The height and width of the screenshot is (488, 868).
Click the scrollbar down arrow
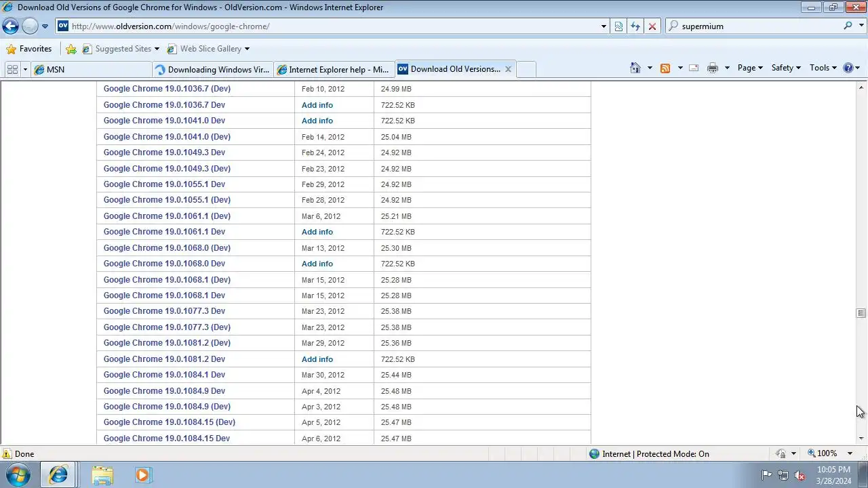(861, 439)
